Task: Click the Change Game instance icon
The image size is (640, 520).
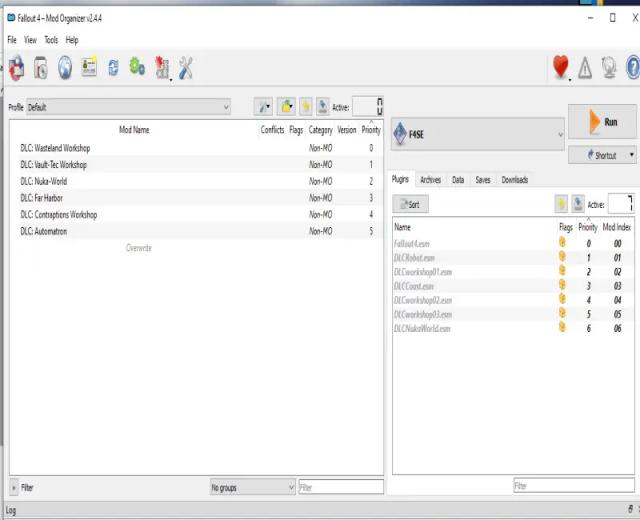Action: (16, 68)
